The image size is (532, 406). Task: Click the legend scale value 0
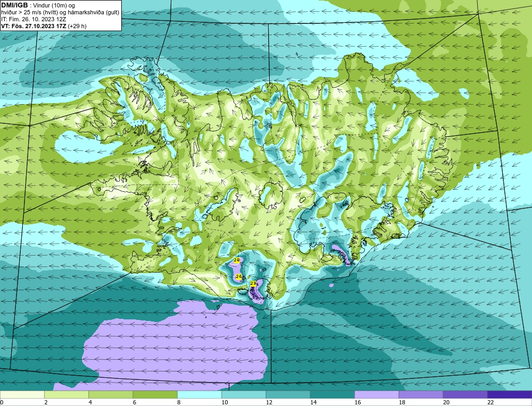(2, 402)
